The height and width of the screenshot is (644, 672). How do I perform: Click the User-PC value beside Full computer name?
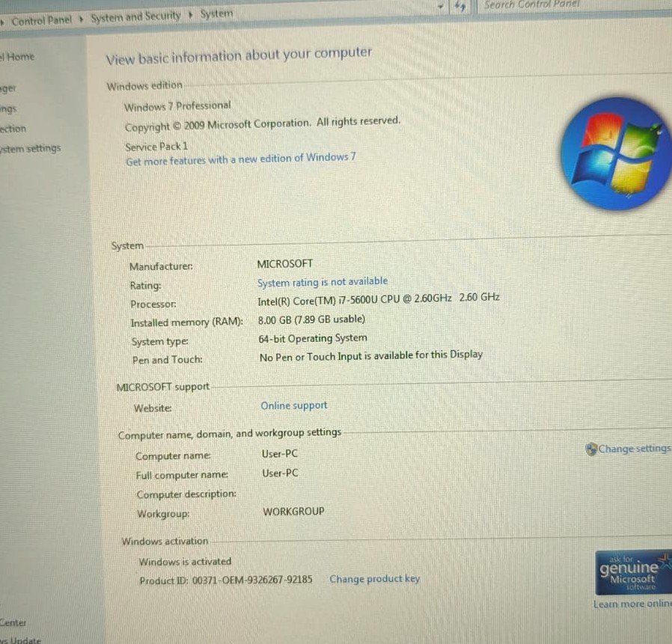click(281, 473)
